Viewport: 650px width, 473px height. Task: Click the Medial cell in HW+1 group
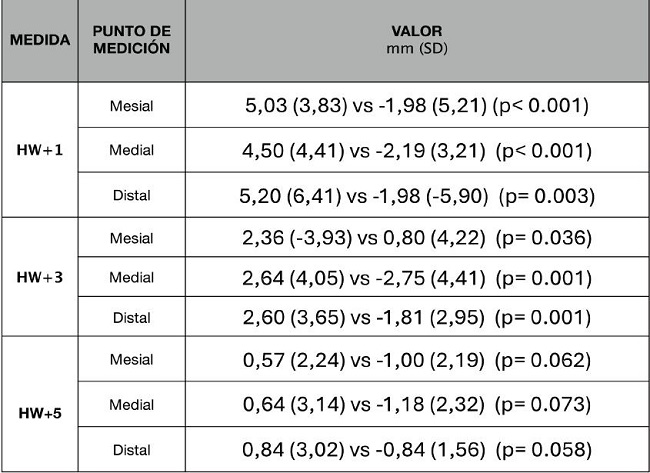coord(132,150)
